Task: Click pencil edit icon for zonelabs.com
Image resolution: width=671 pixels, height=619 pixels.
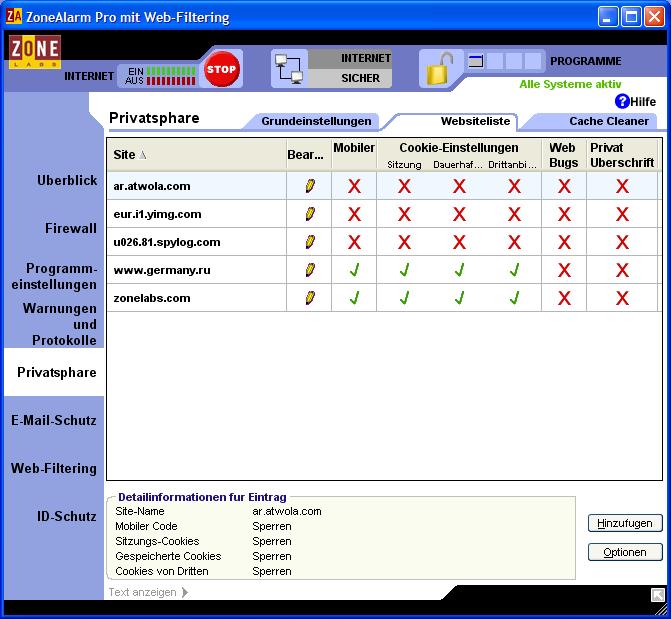Action: tap(310, 298)
